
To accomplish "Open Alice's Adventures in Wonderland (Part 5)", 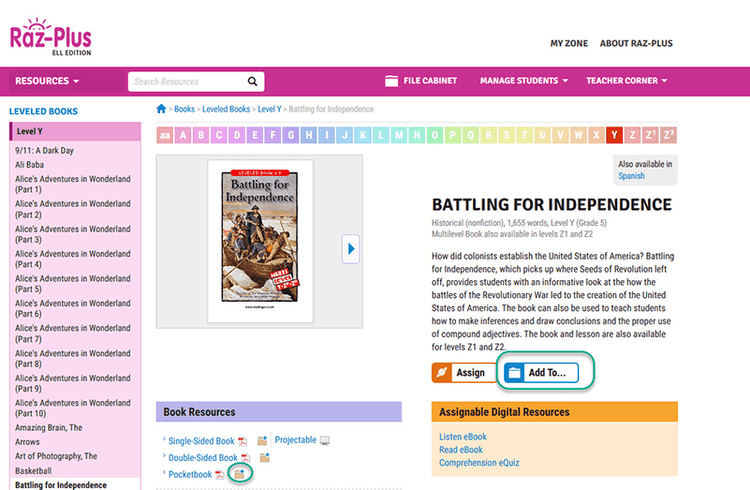I will point(73,284).
